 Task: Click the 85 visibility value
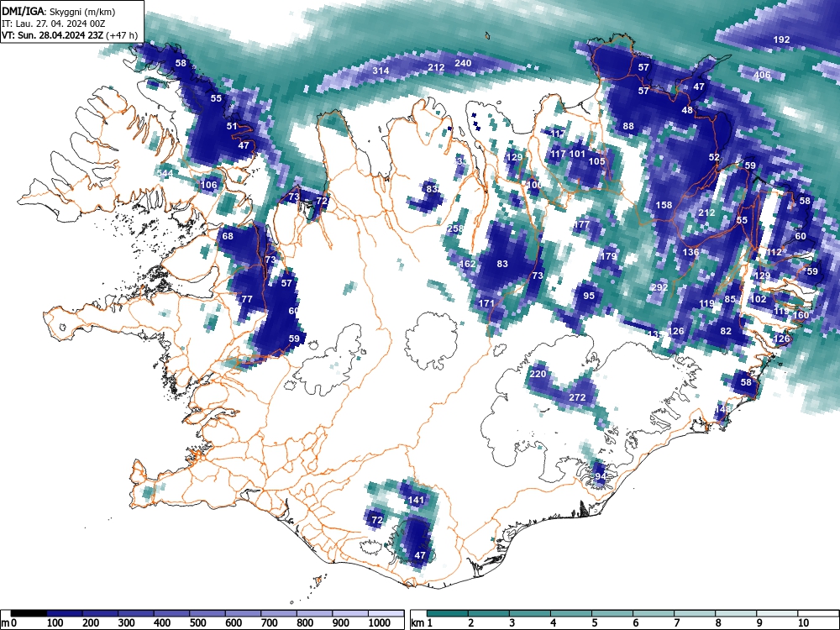click(x=730, y=299)
